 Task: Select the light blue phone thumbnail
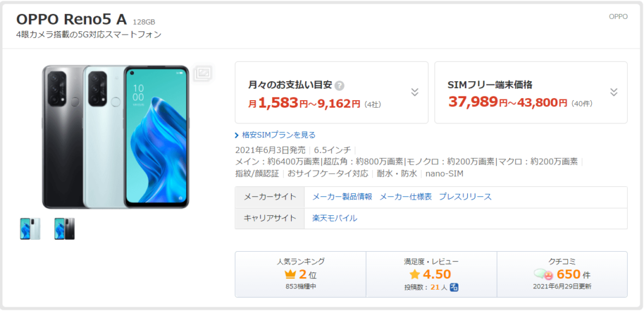pyautogui.click(x=30, y=229)
